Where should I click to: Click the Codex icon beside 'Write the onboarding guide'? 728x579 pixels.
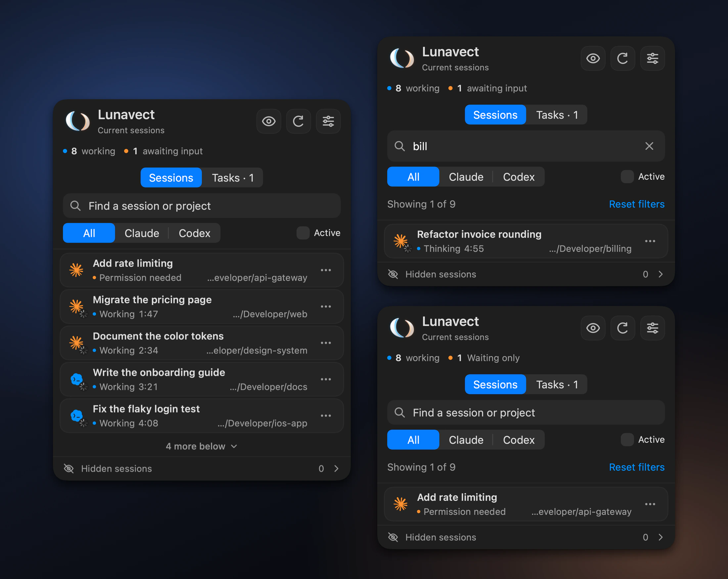pos(77,379)
